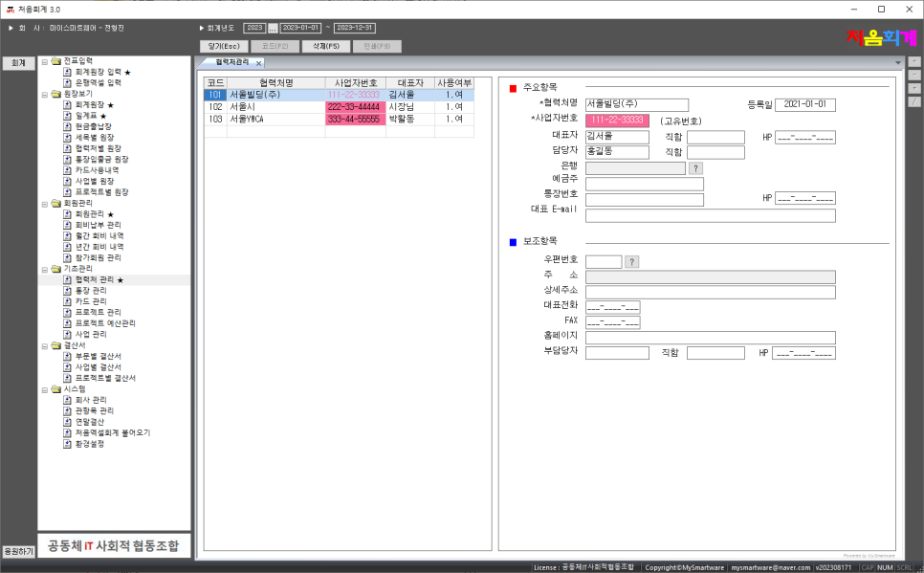Open 프로젝트 예산관리 from the tree
This screenshot has height=573, width=924.
pos(104,323)
